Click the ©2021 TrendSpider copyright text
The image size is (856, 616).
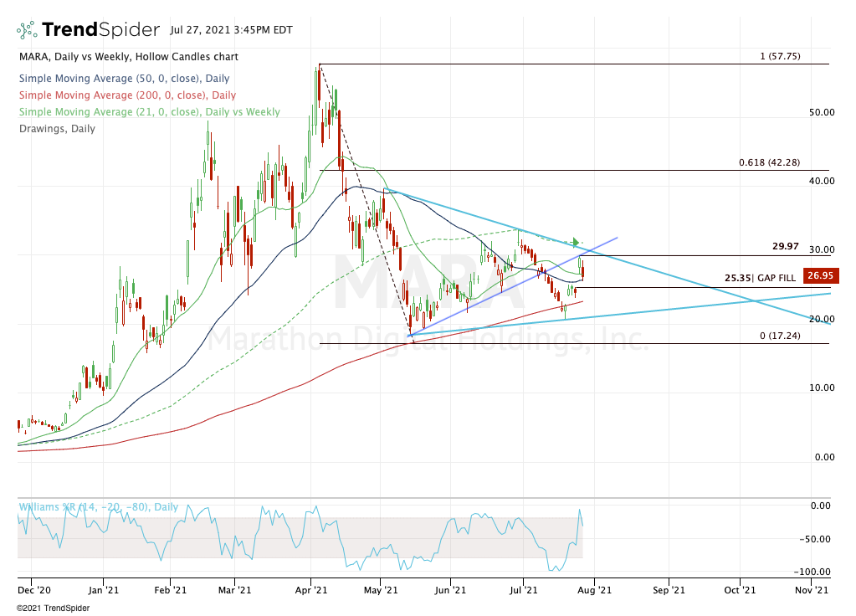pyautogui.click(x=53, y=606)
